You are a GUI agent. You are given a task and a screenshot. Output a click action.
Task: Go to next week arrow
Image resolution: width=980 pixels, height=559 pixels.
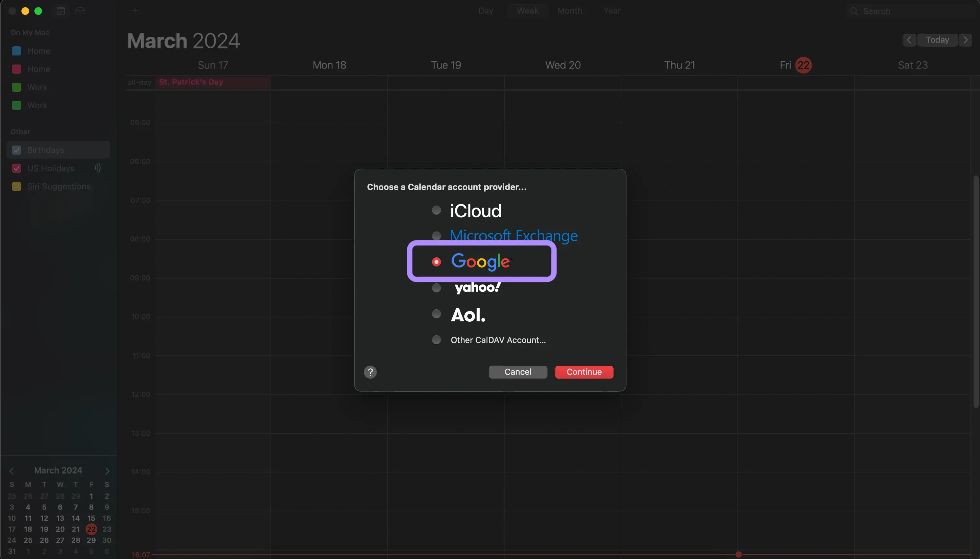pos(965,40)
